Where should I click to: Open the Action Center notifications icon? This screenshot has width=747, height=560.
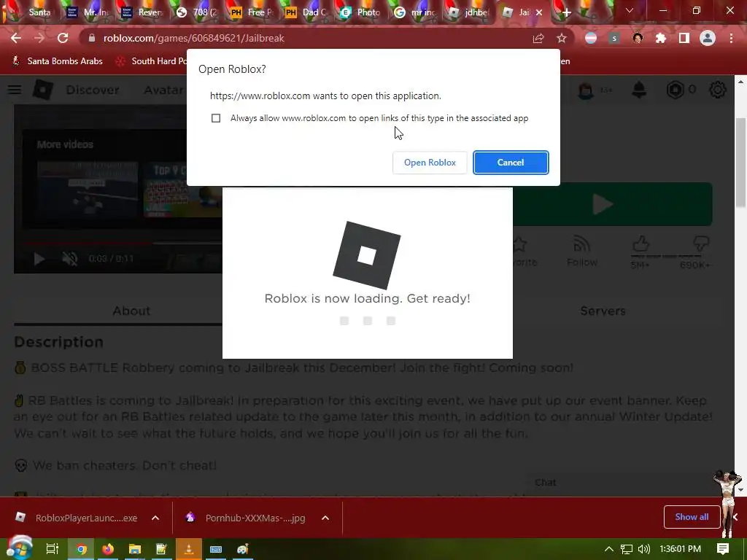[x=723, y=549]
